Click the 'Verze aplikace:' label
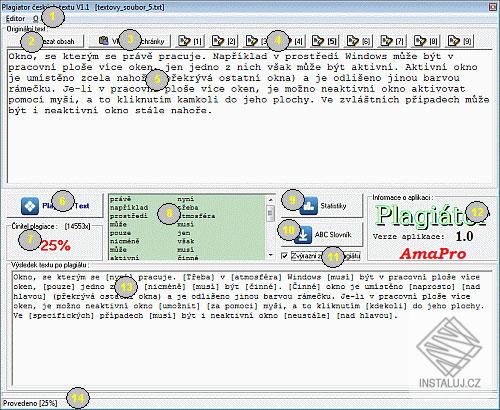 point(408,237)
